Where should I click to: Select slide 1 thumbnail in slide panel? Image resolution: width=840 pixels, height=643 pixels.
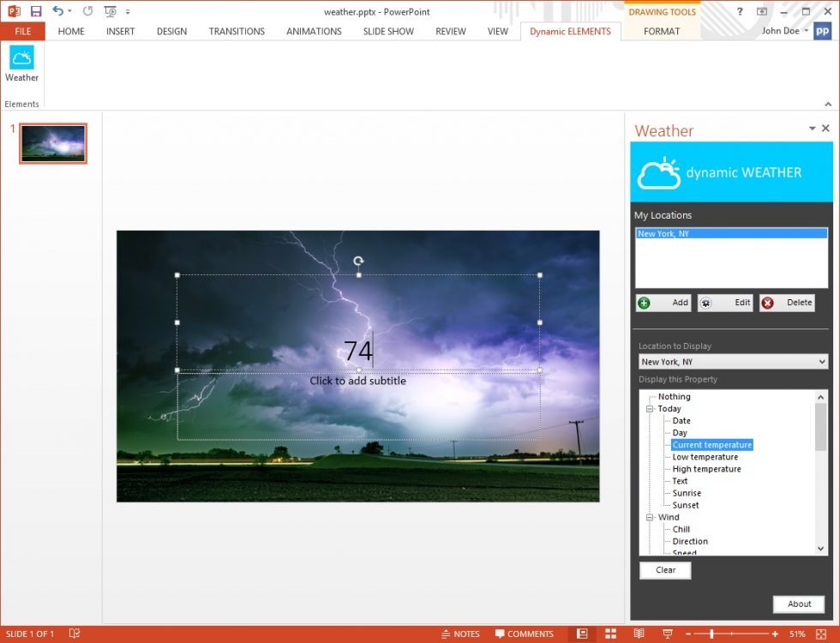(52, 143)
